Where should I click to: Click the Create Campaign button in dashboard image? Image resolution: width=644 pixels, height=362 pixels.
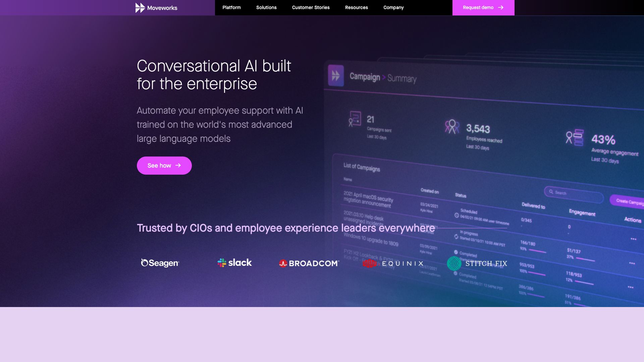(627, 201)
